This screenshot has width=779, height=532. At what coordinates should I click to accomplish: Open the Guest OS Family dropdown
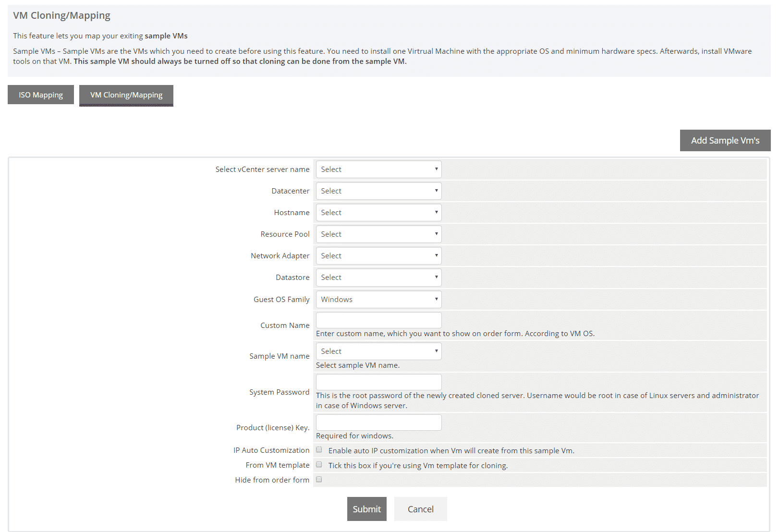click(378, 300)
